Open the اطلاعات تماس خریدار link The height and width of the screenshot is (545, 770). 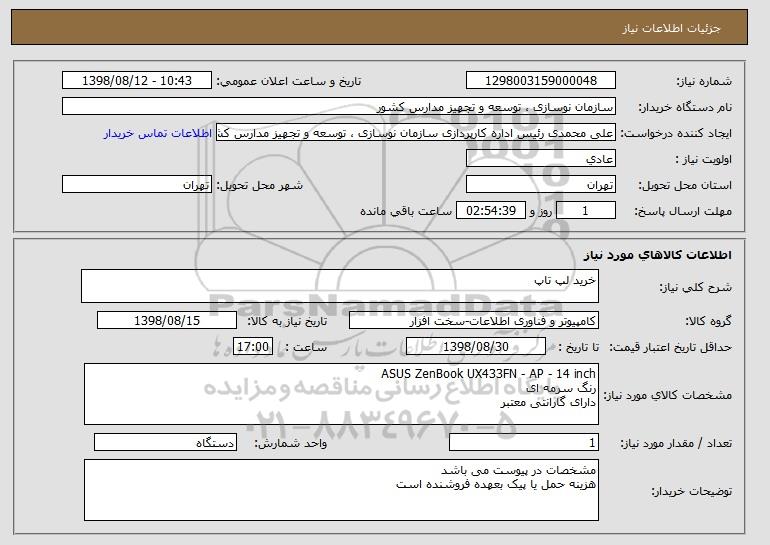tap(158, 133)
